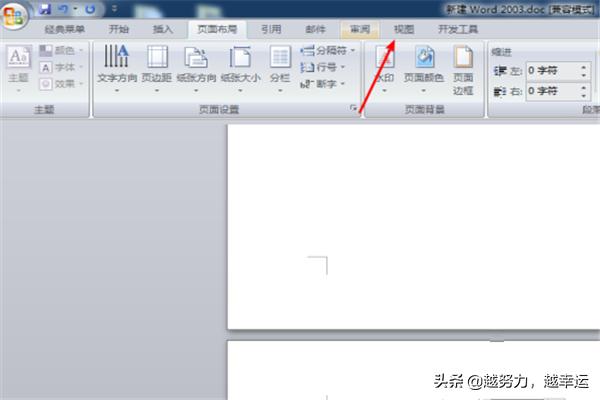Choose 纸张大小 paper size
The image size is (600, 400).
pyautogui.click(x=240, y=69)
